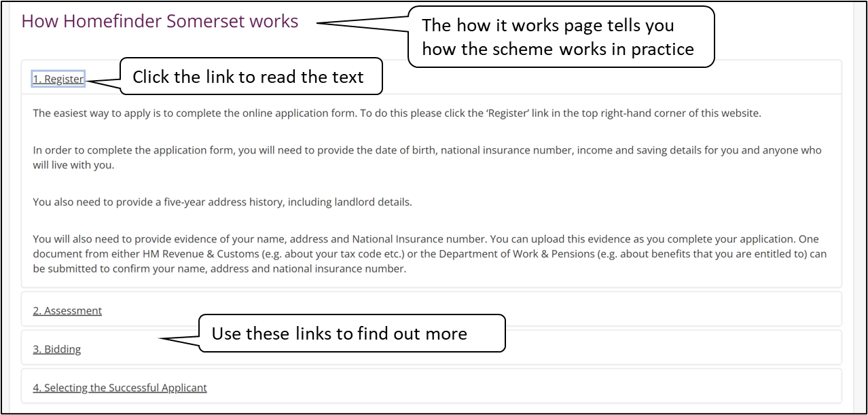Click paragraph starting 'In order to complete the application'
This screenshot has width=868, height=415.
(427, 158)
